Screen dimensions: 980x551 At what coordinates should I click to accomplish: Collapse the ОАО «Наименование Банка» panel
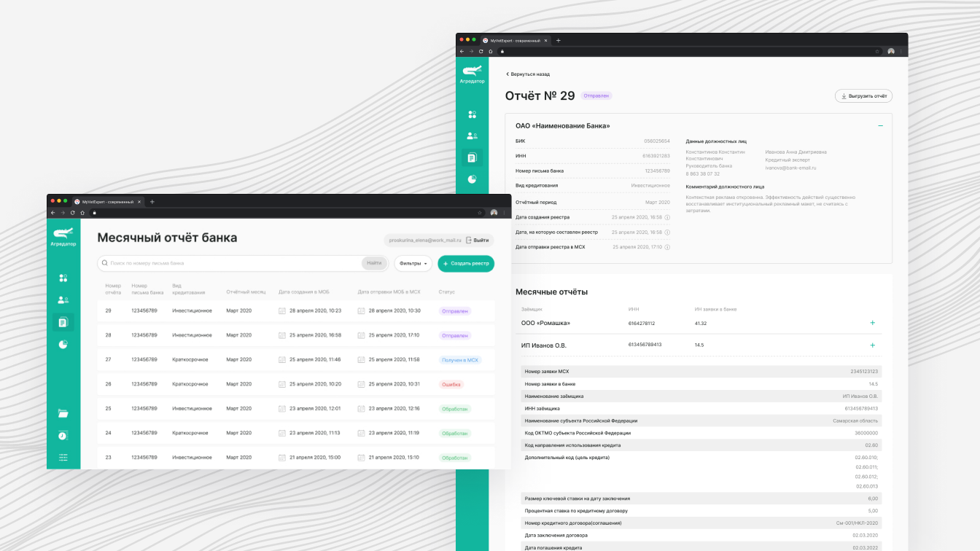click(880, 126)
